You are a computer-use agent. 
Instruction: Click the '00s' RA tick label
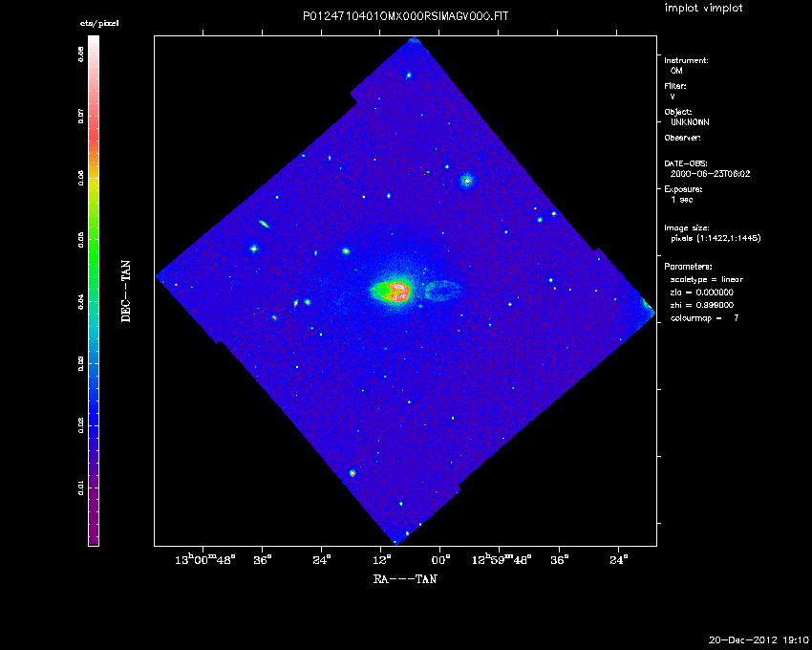click(x=440, y=560)
